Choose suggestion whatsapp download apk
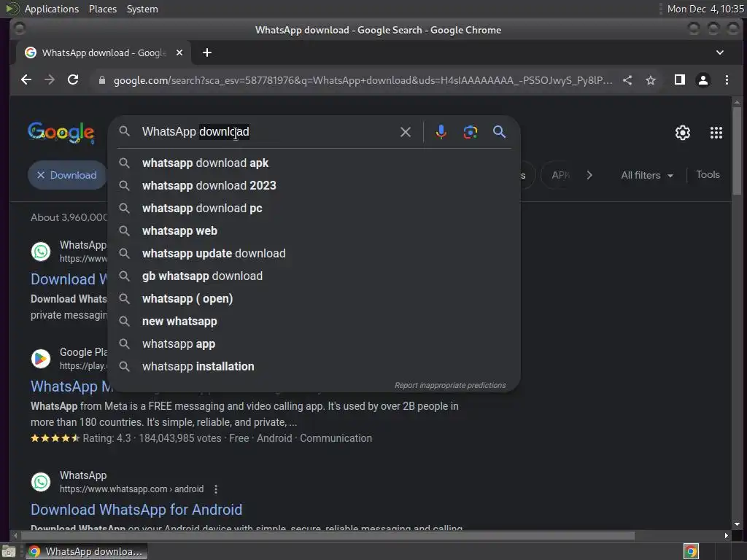The image size is (747, 560). pos(314,163)
